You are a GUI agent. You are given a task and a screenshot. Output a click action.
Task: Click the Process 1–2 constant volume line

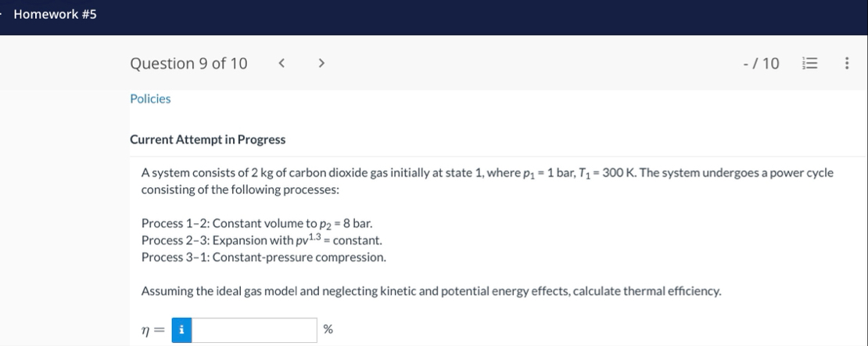pos(256,223)
